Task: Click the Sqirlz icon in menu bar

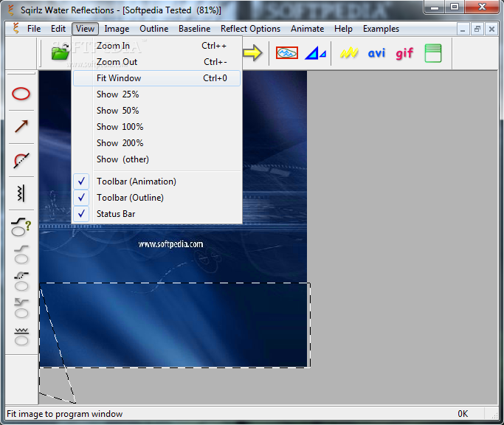Action: (15, 28)
